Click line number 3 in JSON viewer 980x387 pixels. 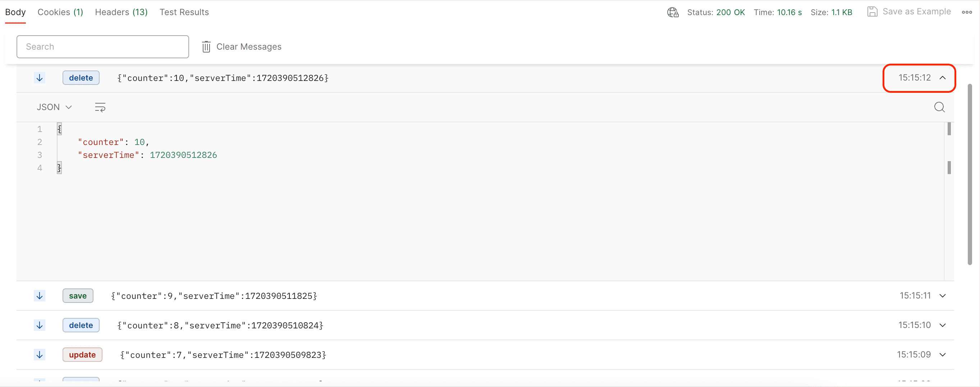click(x=40, y=155)
